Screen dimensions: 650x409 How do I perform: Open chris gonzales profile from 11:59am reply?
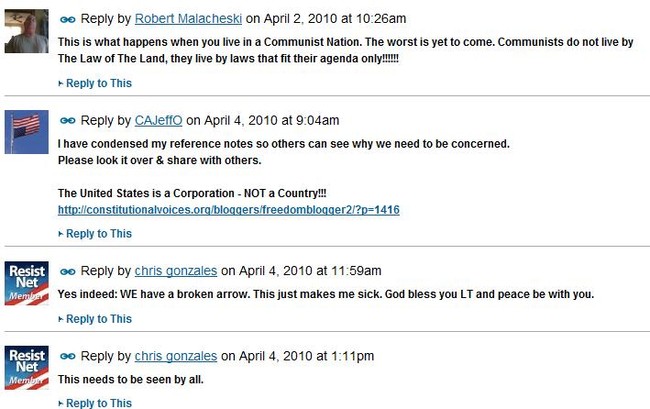click(176, 271)
